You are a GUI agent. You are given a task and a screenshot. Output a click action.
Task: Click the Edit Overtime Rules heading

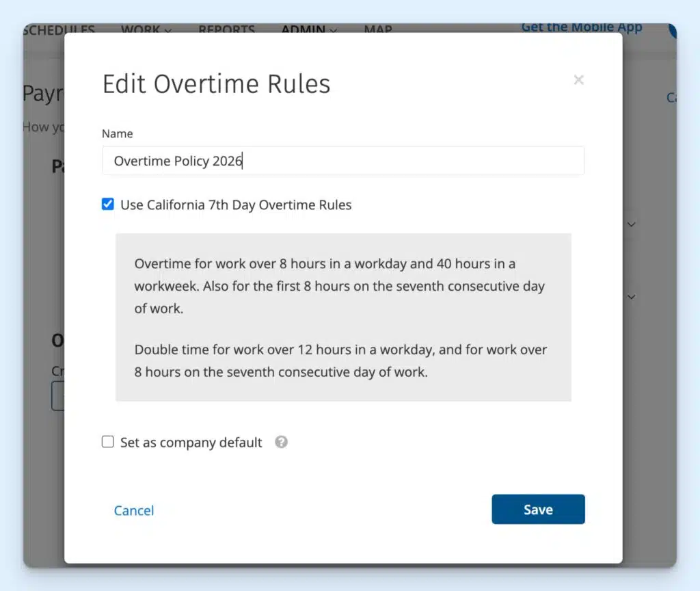tap(217, 83)
